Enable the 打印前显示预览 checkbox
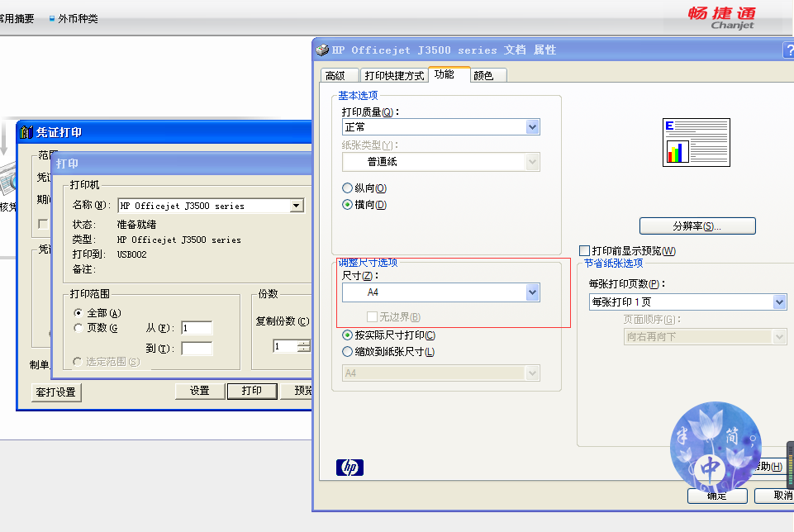 585,250
